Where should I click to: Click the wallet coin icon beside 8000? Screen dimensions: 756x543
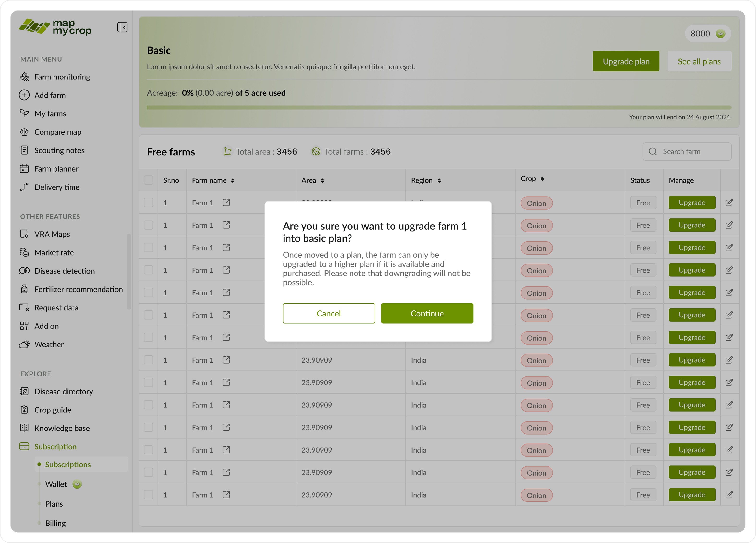coord(720,33)
